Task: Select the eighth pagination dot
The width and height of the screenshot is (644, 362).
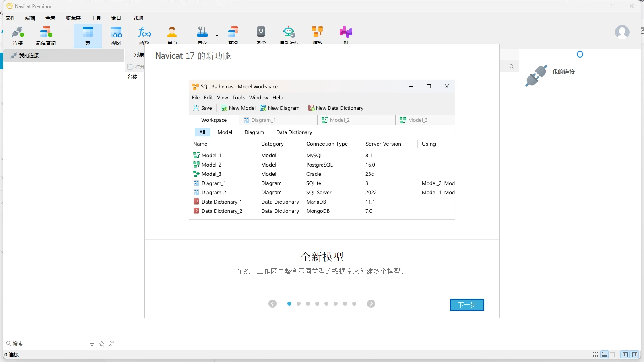Action: tap(354, 304)
